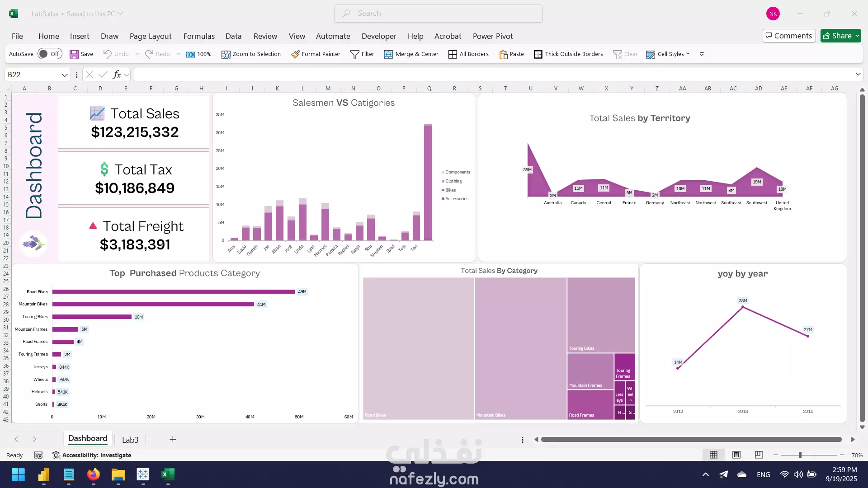
Task: Open the Name Box dropdown arrow
Action: (x=65, y=75)
